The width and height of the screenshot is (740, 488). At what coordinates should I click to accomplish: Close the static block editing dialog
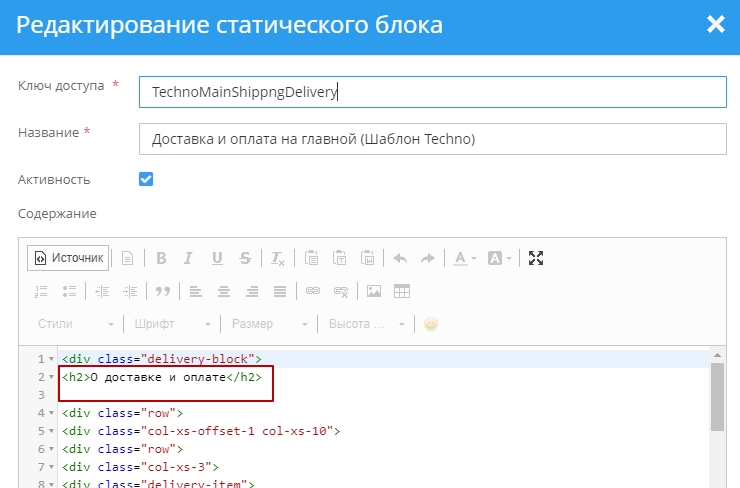715,25
